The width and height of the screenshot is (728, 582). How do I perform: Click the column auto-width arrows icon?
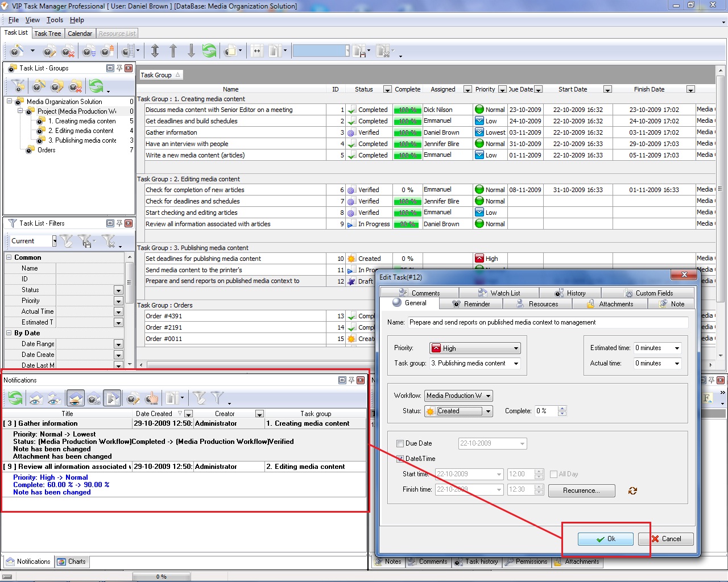pyautogui.click(x=257, y=51)
